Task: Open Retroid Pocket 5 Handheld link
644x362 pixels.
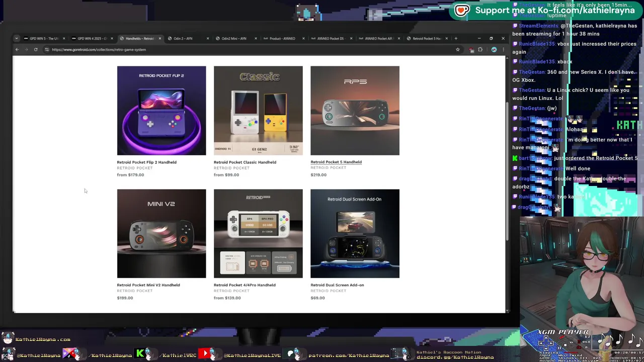Action: pos(336,162)
